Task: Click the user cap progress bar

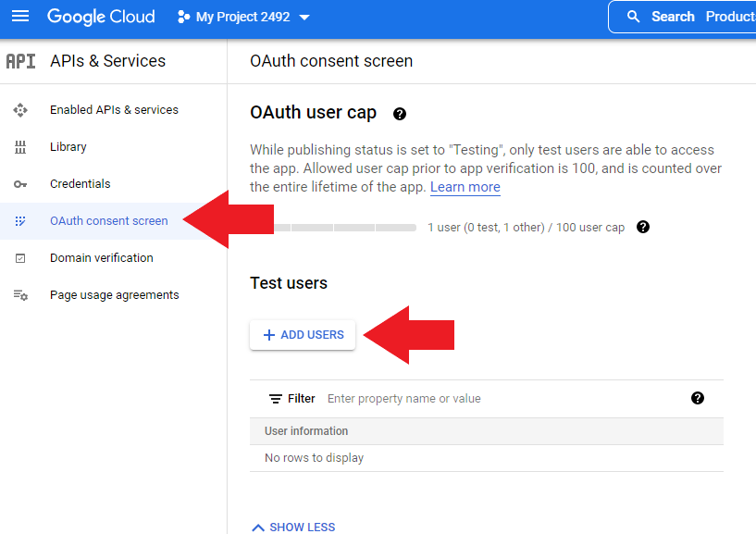Action: pos(333,228)
